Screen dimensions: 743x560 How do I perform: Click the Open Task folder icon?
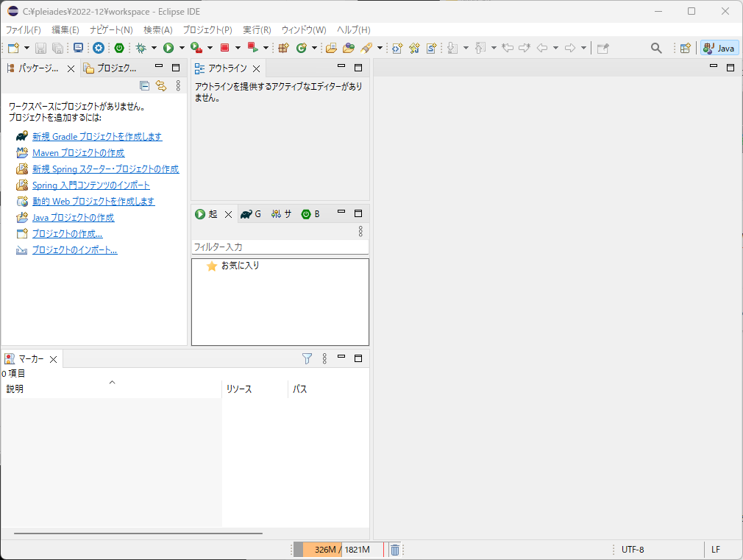pyautogui.click(x=349, y=48)
